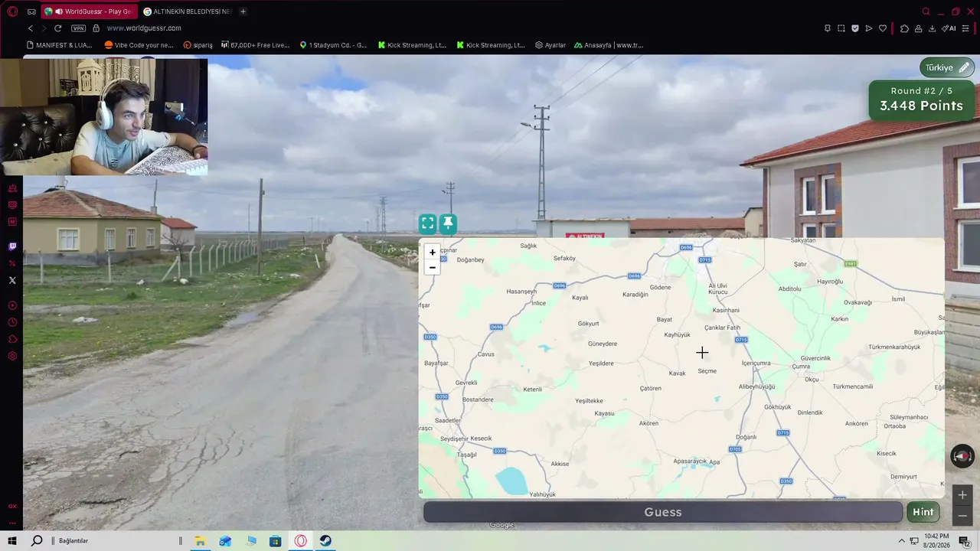Click the browser Back arrow
The image size is (980, 551).
(x=31, y=28)
